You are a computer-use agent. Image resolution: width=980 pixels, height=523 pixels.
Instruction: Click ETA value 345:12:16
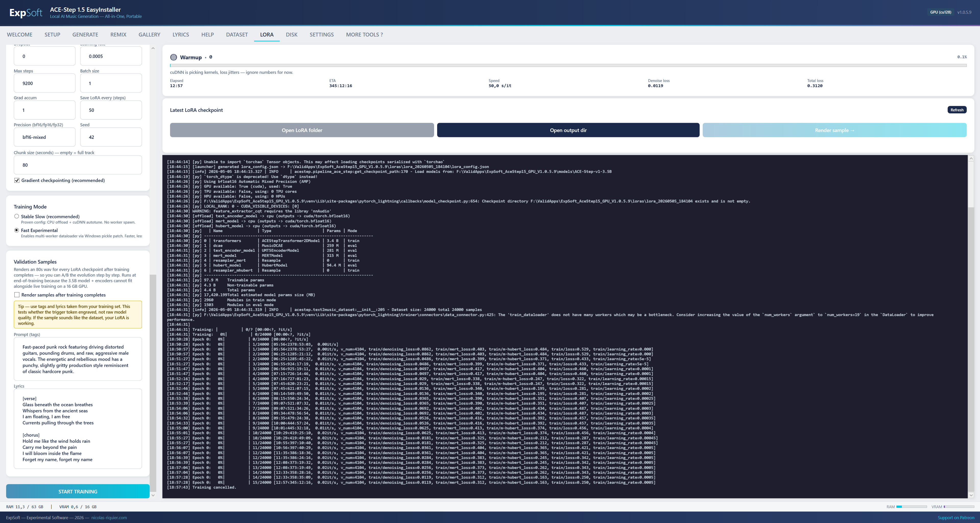[x=340, y=86]
